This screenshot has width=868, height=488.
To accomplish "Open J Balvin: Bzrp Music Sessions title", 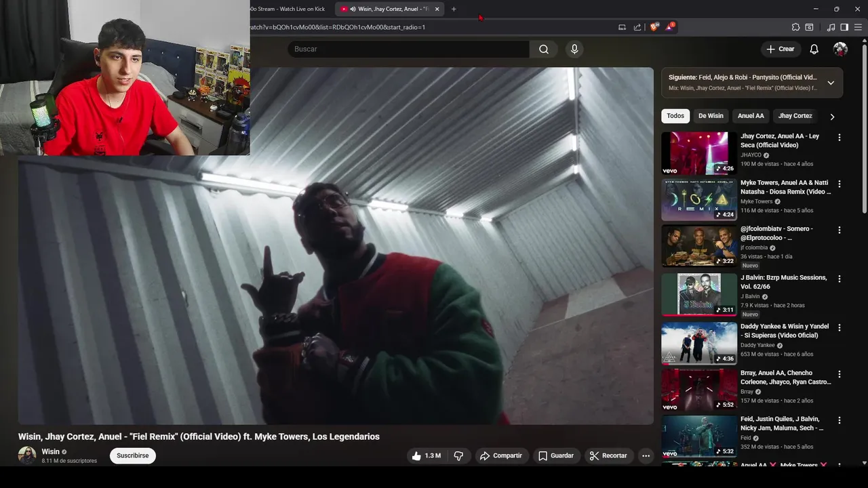I will (x=784, y=282).
